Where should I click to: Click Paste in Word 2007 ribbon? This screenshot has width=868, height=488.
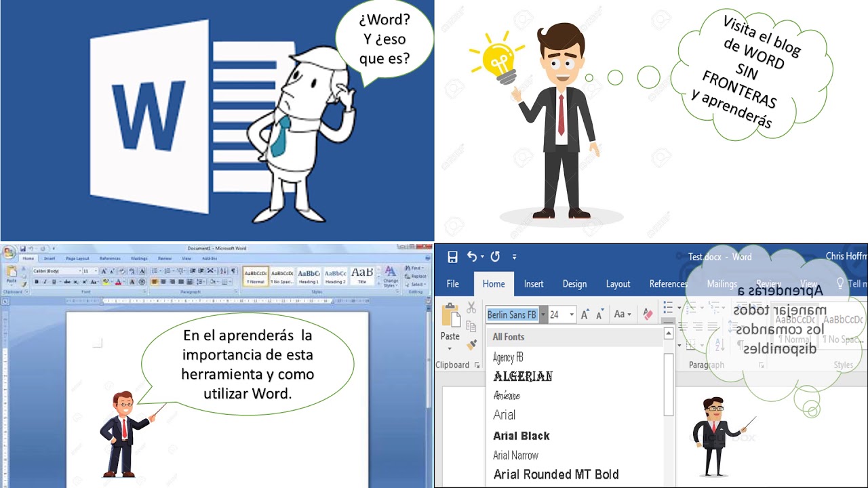pyautogui.click(x=12, y=274)
